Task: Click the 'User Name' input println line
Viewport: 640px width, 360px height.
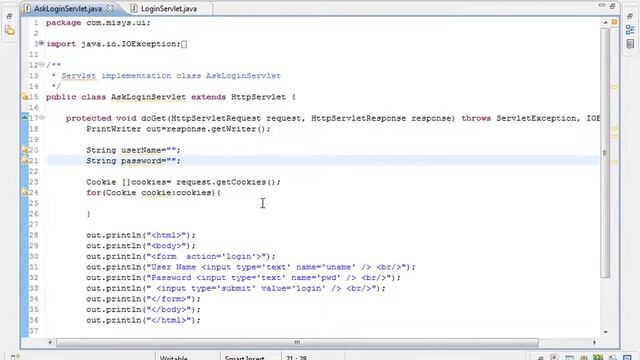Action: pyautogui.click(x=251, y=267)
